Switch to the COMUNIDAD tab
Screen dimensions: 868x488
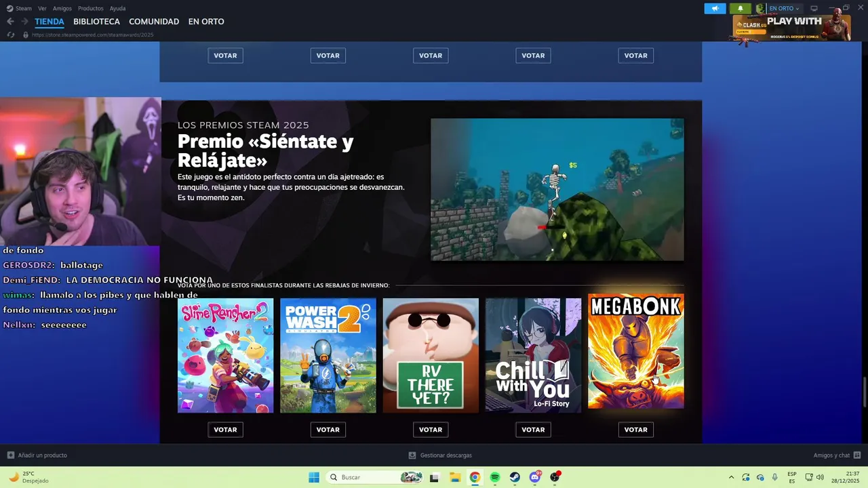point(154,22)
